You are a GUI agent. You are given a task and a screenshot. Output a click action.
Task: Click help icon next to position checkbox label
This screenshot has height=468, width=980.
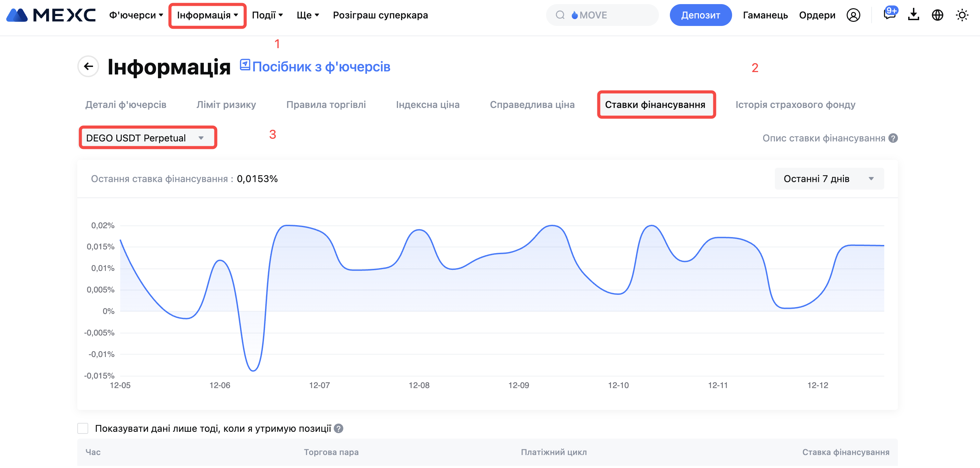(x=338, y=429)
